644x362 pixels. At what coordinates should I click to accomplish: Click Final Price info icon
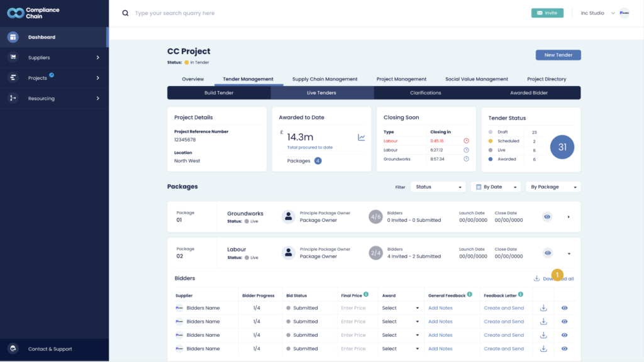pos(366,294)
